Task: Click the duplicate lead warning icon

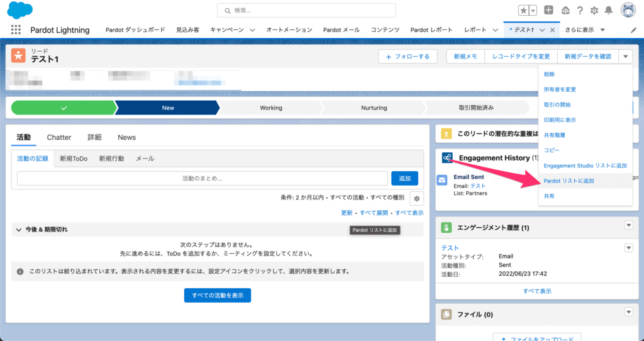Action: click(x=447, y=133)
